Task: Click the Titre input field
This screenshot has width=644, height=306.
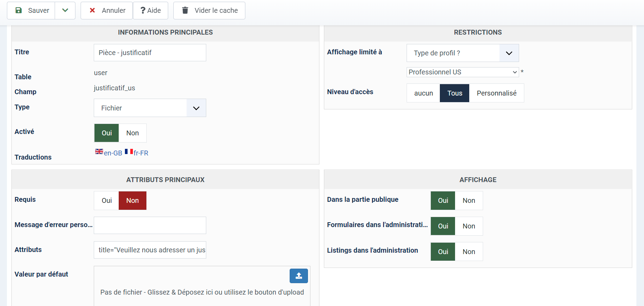Action: 150,53
